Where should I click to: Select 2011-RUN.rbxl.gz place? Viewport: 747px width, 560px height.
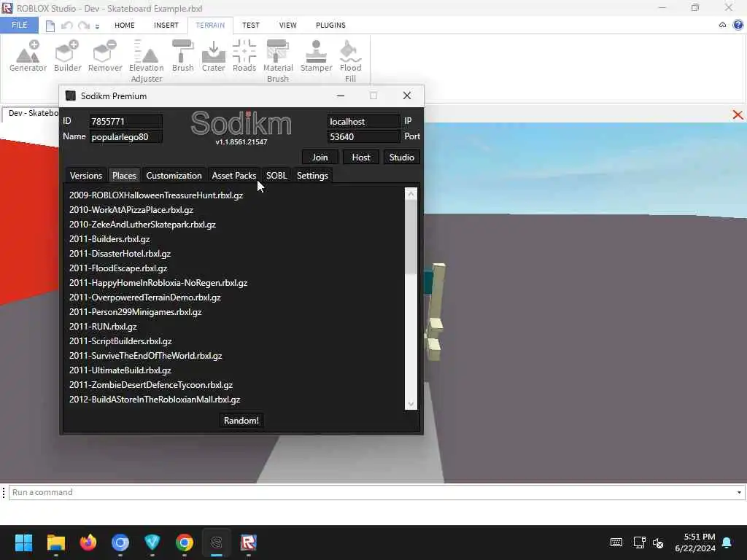click(x=103, y=327)
